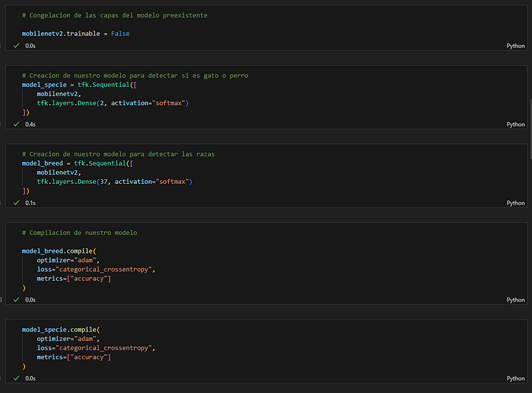Click the success checkmark under the mobilenetv2.trainable cell
Screen dimensions: 532x393
coord(17,46)
